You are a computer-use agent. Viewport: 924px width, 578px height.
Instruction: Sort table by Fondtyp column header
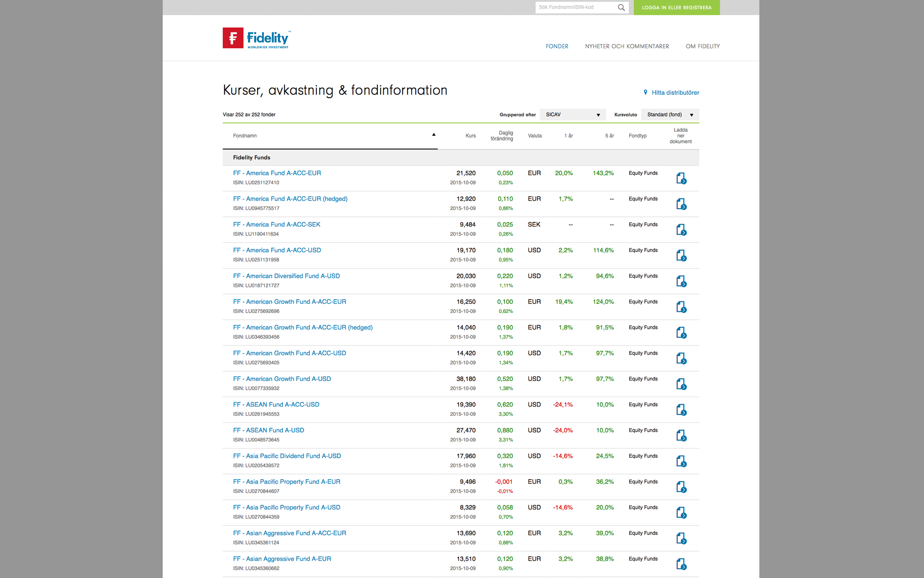[637, 136]
